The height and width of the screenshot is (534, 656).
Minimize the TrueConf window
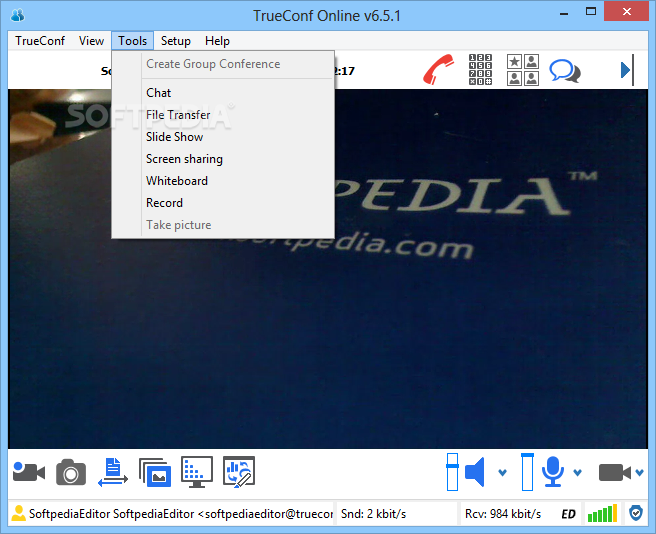point(564,12)
